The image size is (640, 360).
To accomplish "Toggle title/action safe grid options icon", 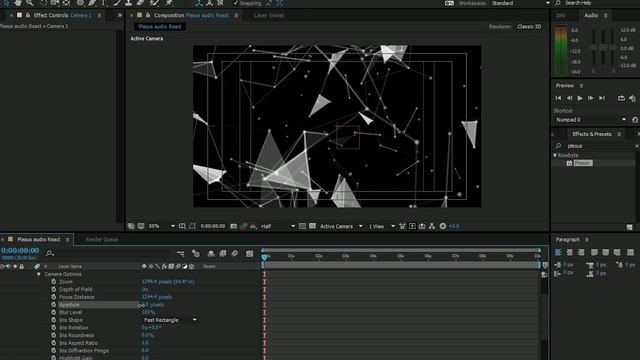I will click(182, 226).
